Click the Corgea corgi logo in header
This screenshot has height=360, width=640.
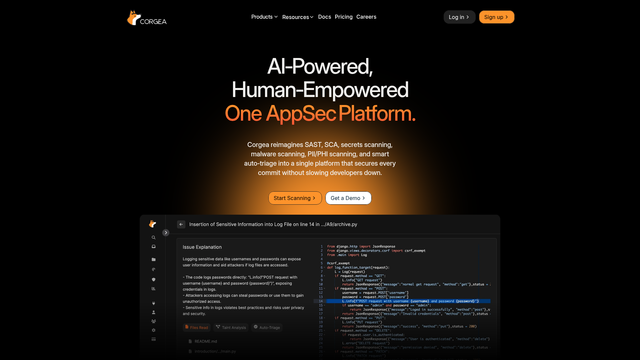pyautogui.click(x=147, y=18)
